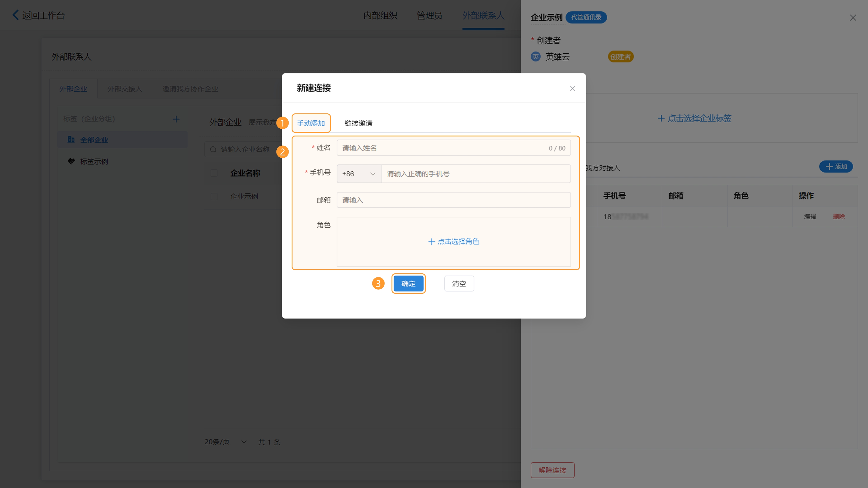Click 共 1 条 total count text

269,442
